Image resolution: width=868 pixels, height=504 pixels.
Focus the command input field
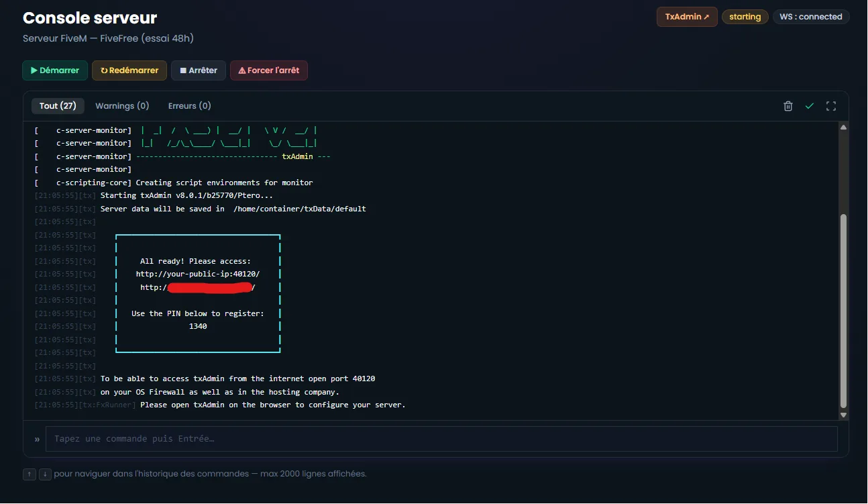coord(441,439)
